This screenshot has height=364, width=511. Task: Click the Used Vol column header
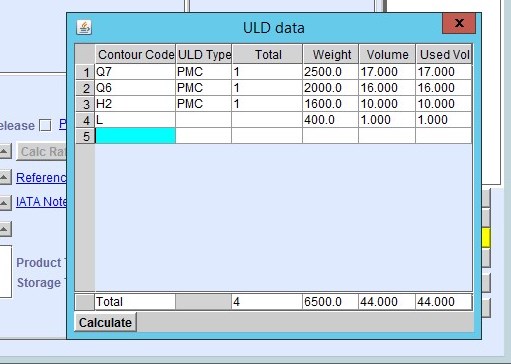click(444, 54)
